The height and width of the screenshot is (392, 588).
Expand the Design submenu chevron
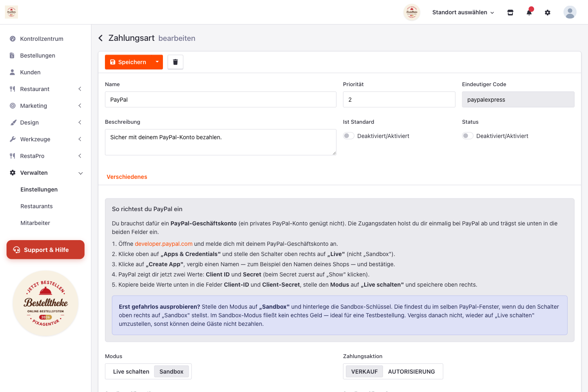80,122
